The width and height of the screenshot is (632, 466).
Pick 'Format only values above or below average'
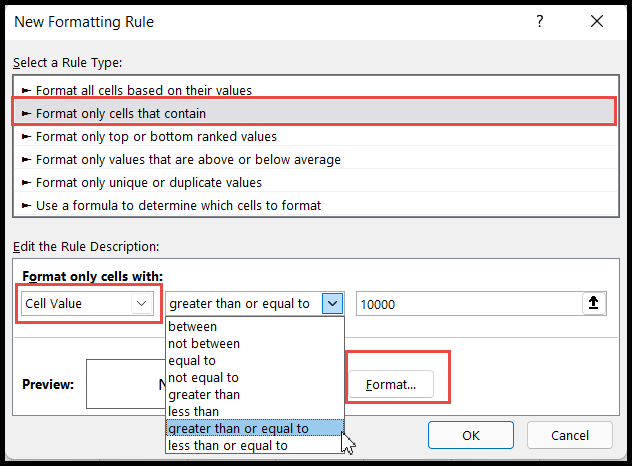tap(188, 159)
